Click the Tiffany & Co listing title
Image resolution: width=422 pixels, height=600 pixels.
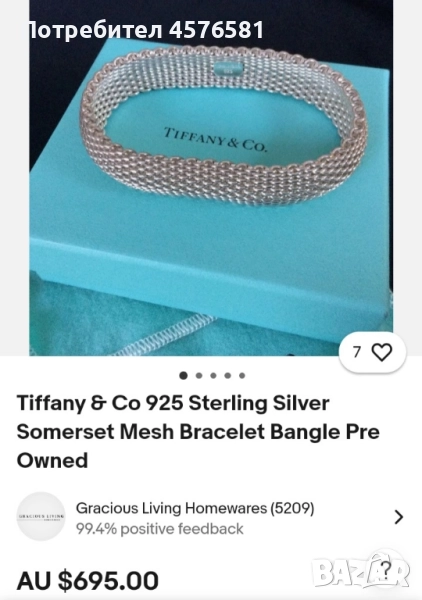(198, 432)
